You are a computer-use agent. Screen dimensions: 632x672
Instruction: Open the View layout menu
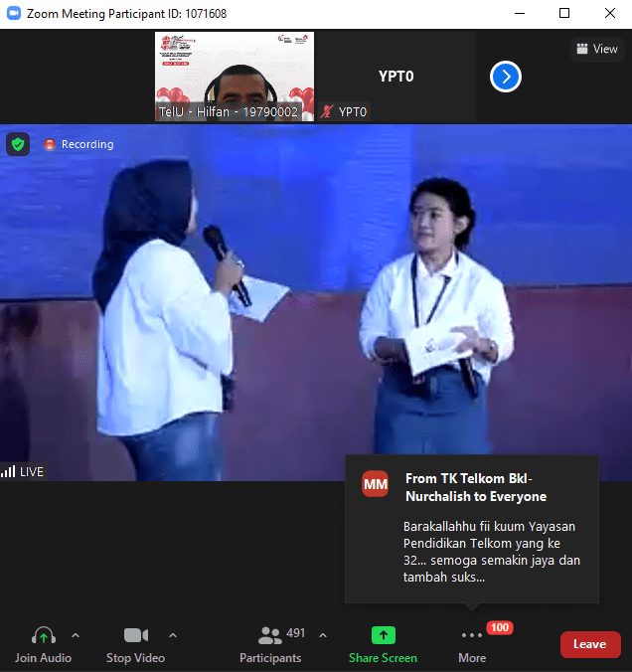coord(596,49)
